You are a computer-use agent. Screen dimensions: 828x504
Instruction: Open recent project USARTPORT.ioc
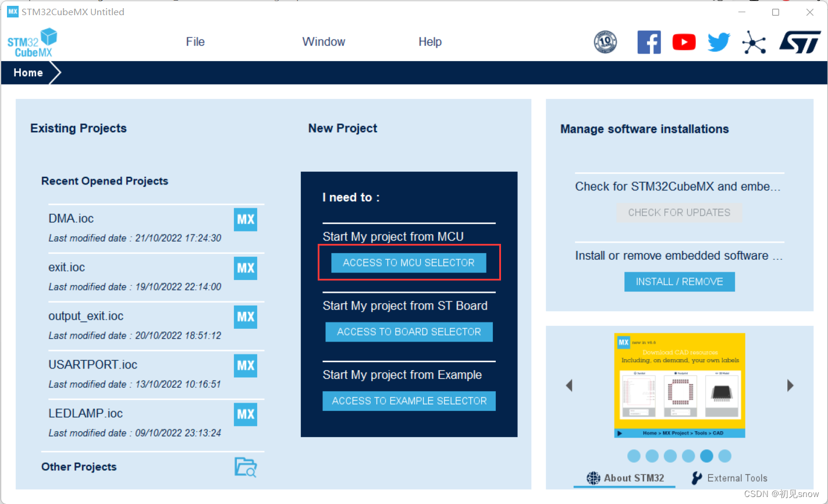[x=93, y=365]
